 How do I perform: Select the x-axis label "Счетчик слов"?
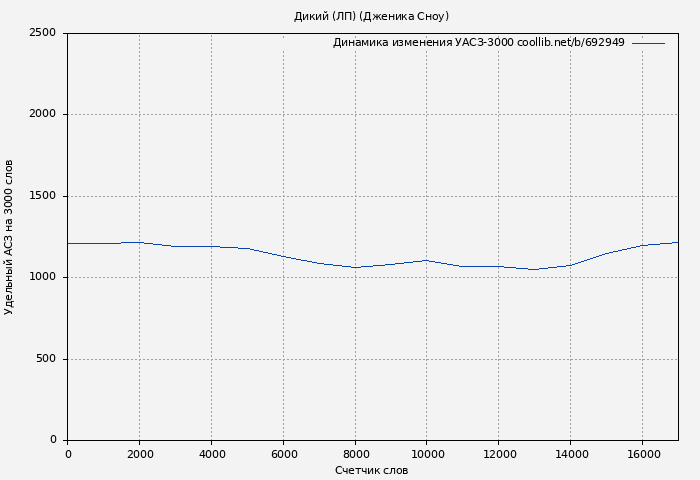[371, 470]
